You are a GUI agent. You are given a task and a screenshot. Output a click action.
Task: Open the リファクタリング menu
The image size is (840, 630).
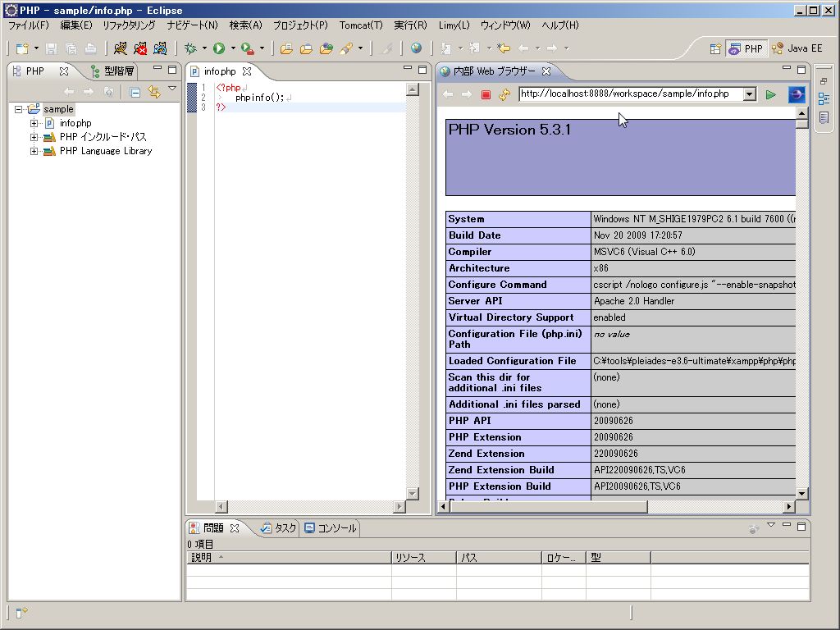click(129, 25)
